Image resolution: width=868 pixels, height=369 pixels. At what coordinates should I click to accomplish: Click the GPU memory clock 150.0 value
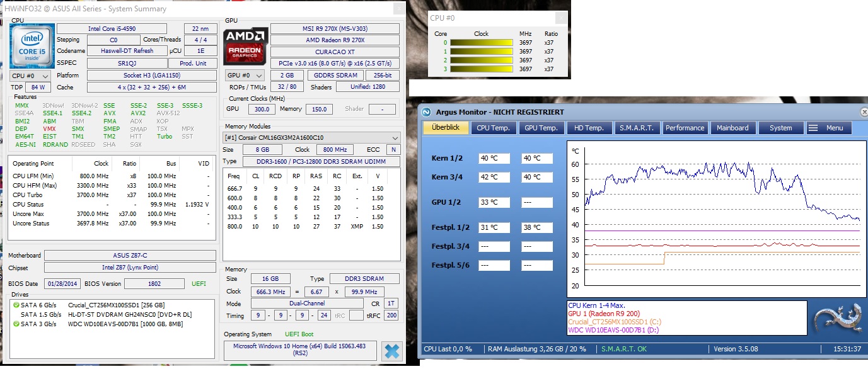(320, 110)
